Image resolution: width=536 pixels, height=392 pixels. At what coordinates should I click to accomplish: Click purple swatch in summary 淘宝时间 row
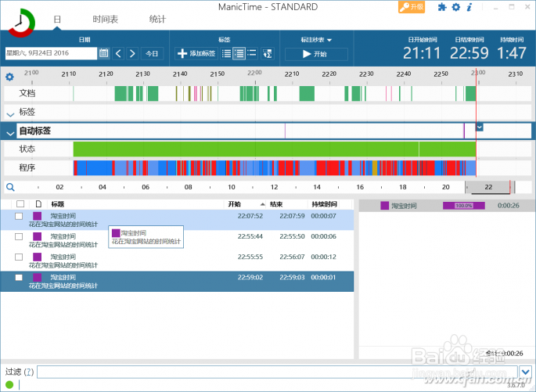click(384, 206)
